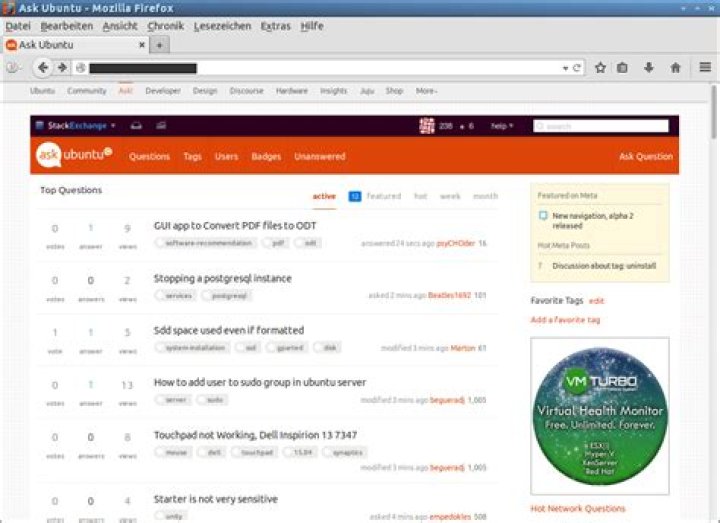Click extension icon left of Back button
Viewport: 720px width, 523px height.
(x=13, y=68)
